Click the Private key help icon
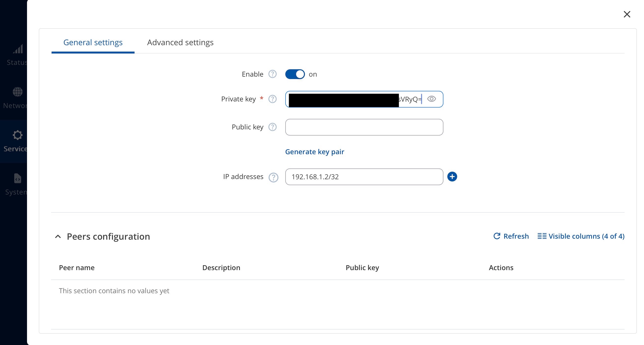The height and width of the screenshot is (345, 644). pyautogui.click(x=272, y=99)
